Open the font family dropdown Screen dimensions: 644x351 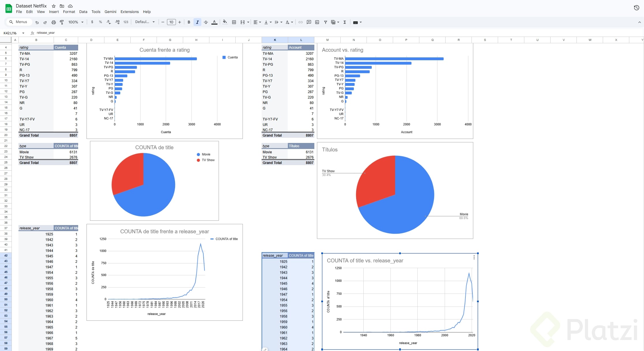click(145, 22)
